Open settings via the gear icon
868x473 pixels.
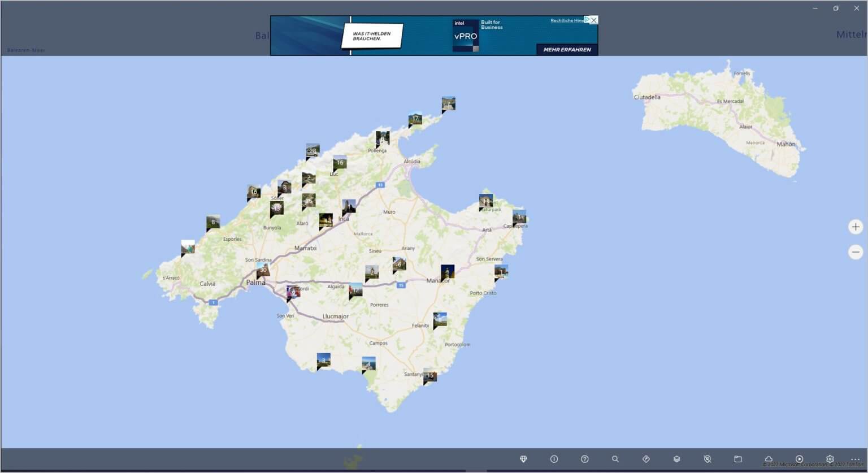[830, 459]
